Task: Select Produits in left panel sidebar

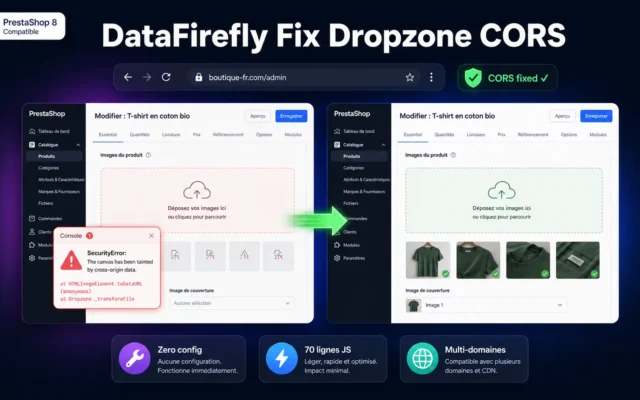Action: 54,156
